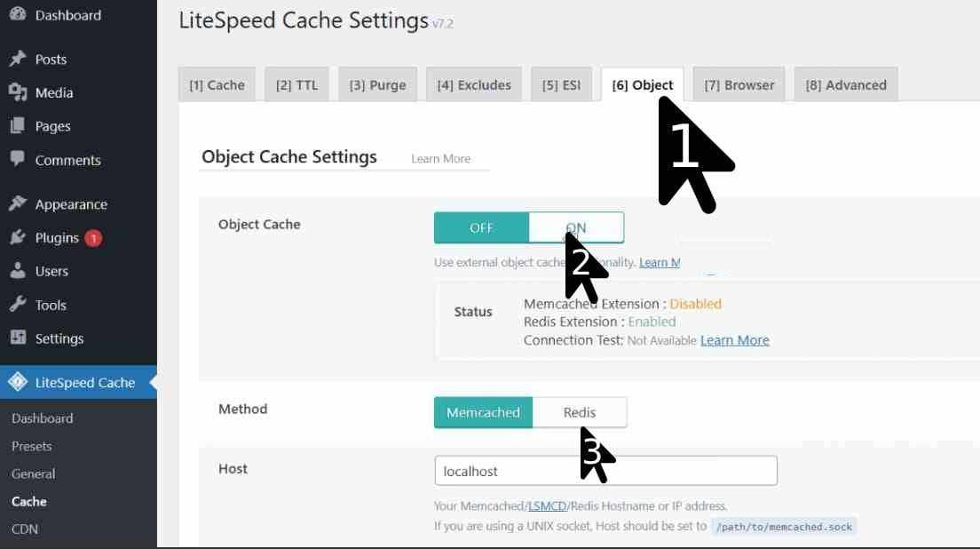Click the LiteSpeed Cache diamond icon

pos(17,383)
